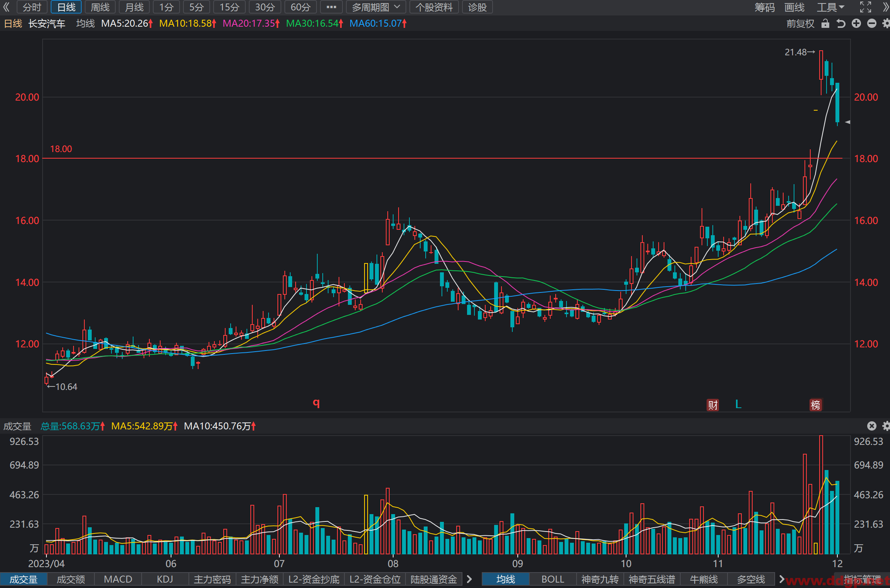
Task: Toggle fullscreen chart view icon
Action: pyautogui.click(x=866, y=7)
